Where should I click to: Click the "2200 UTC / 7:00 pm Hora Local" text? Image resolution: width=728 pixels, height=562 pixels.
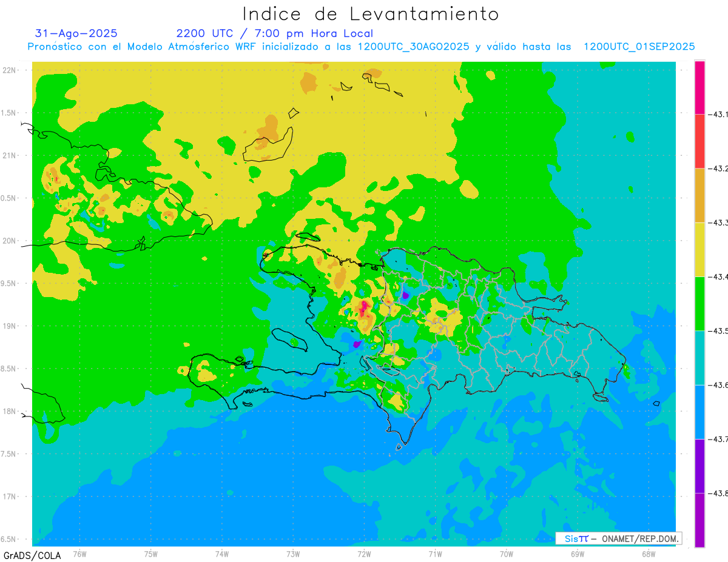pos(275,33)
